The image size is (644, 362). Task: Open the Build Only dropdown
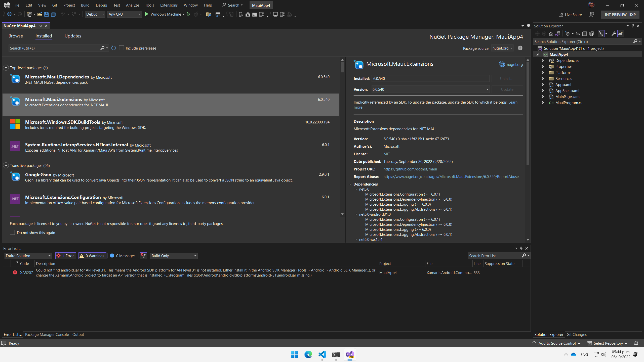[x=174, y=256]
